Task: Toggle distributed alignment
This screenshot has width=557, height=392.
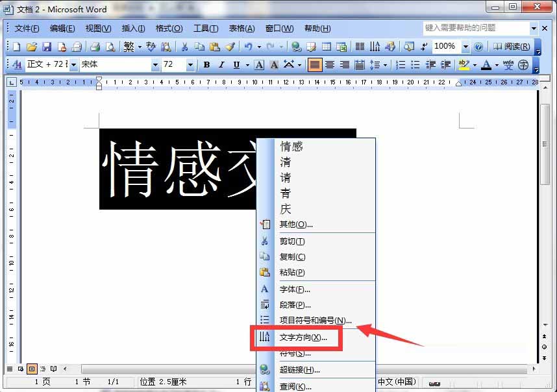Action: [360, 65]
